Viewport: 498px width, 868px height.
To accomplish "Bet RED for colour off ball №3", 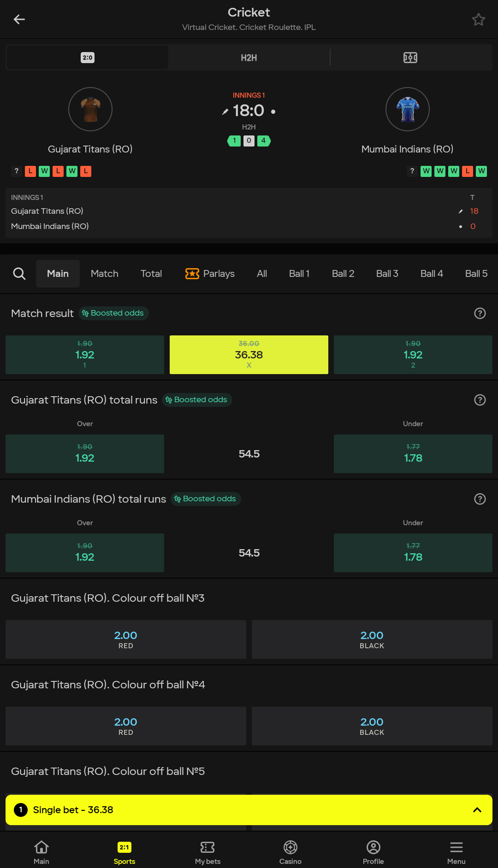I will tap(126, 639).
